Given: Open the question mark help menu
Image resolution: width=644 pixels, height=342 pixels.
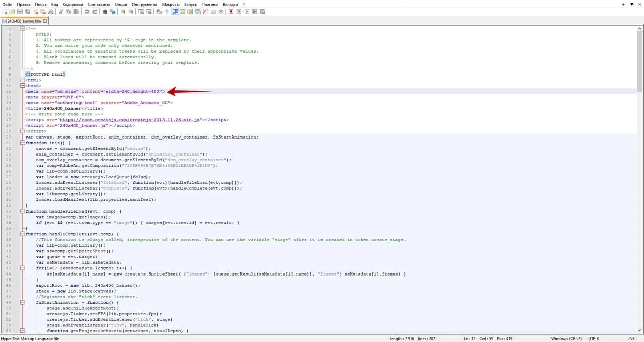Looking at the screenshot, I should click(244, 4).
